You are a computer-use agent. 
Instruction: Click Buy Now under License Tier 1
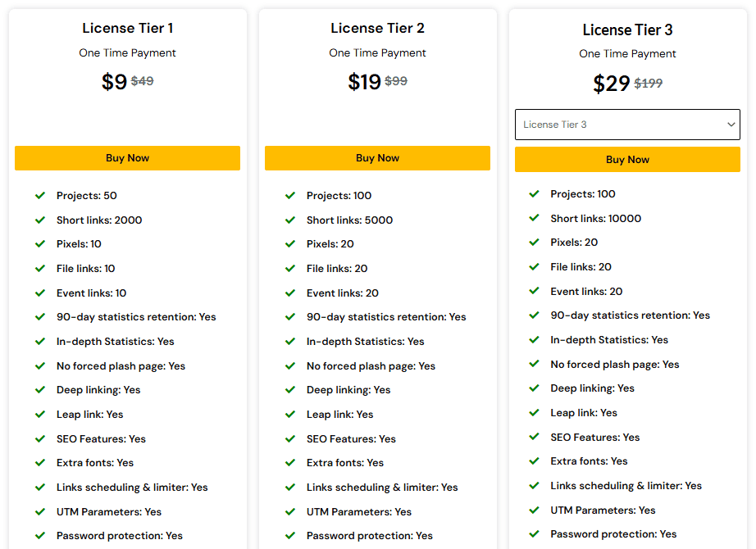(x=127, y=157)
